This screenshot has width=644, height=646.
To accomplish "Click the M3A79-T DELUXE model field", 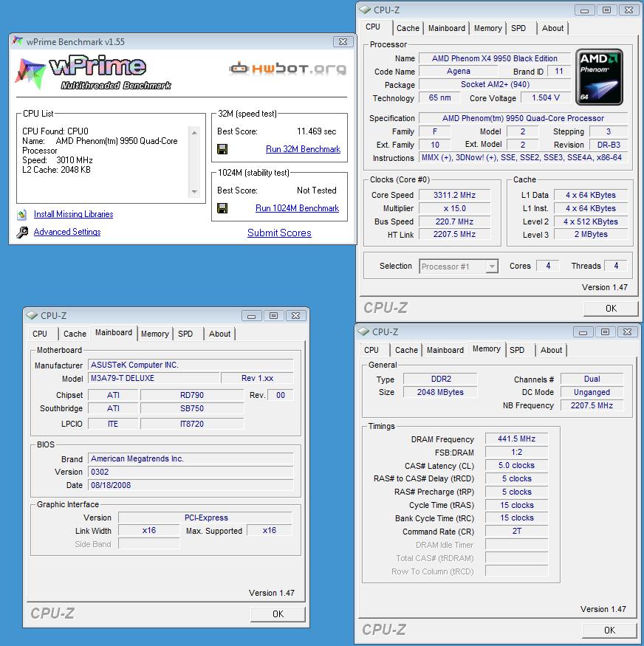I will coord(154,378).
